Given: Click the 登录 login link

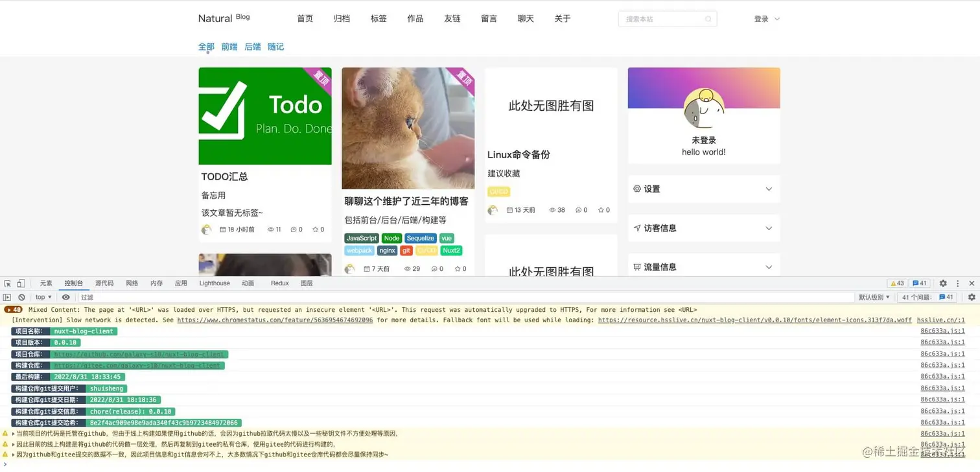Looking at the screenshot, I should (761, 19).
